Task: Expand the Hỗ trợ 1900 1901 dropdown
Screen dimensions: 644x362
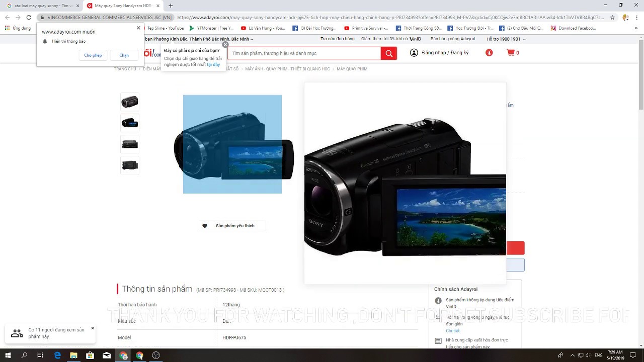Action: (506, 39)
